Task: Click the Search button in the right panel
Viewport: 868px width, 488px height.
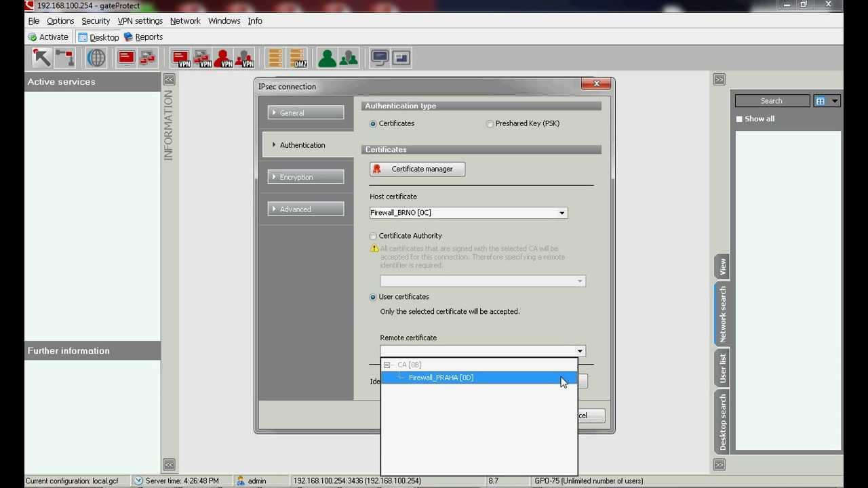Action: tap(772, 101)
